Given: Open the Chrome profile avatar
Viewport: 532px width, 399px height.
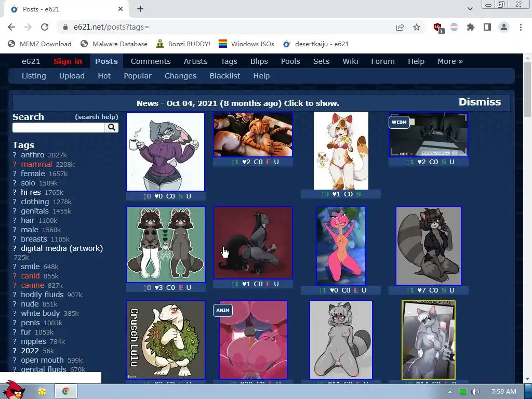Looking at the screenshot, I should [x=504, y=27].
